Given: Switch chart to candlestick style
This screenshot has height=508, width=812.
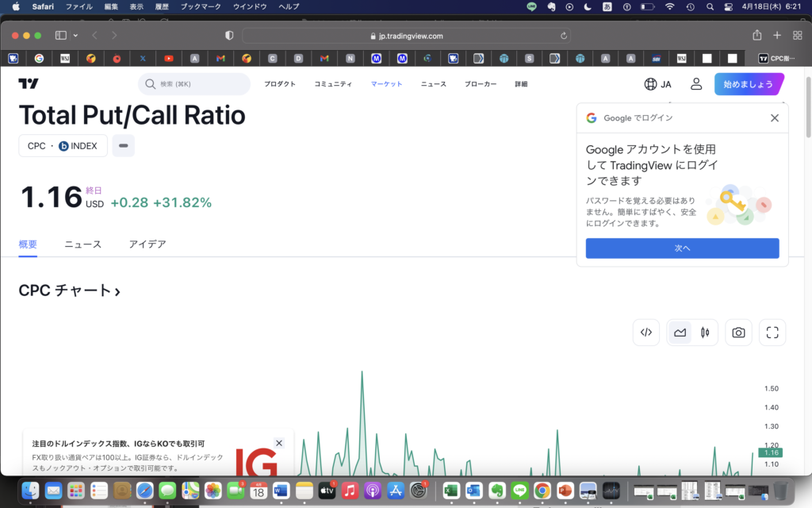Looking at the screenshot, I should (x=704, y=333).
